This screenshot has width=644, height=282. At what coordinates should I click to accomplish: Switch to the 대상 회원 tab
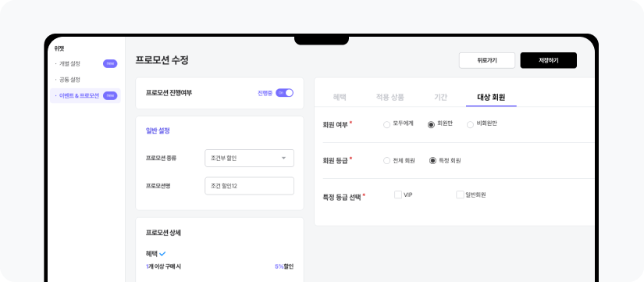(491, 98)
